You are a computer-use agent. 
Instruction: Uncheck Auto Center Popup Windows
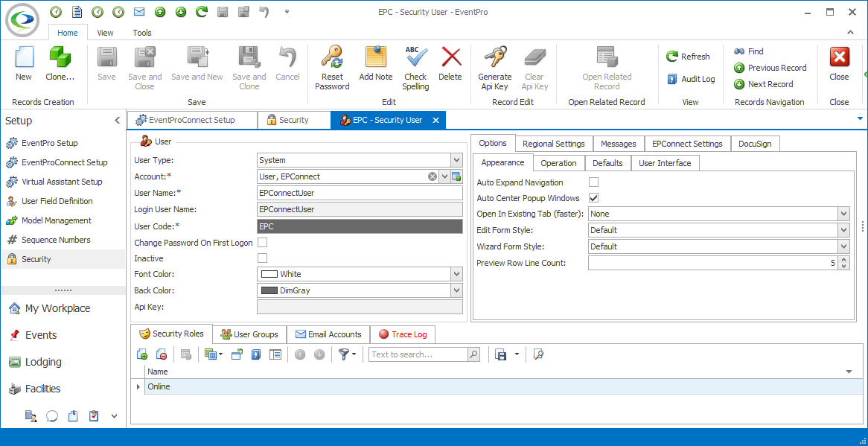click(x=593, y=198)
